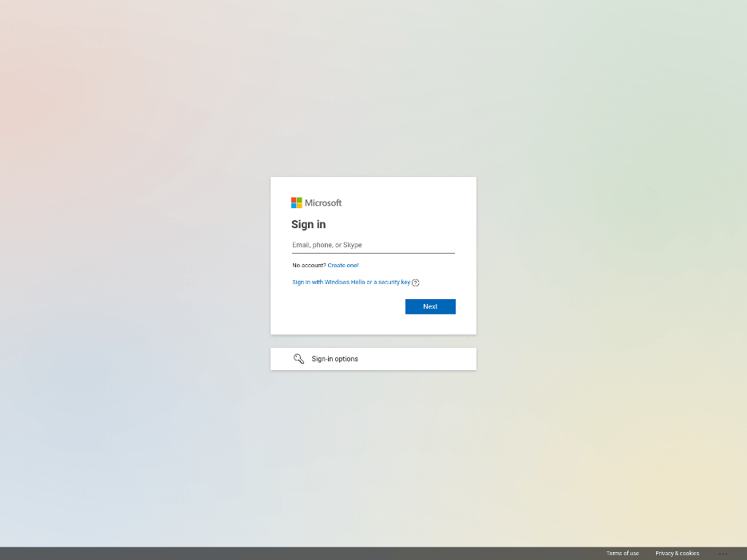The height and width of the screenshot is (560, 747).
Task: Click the Microsoft logo
Action: (316, 203)
